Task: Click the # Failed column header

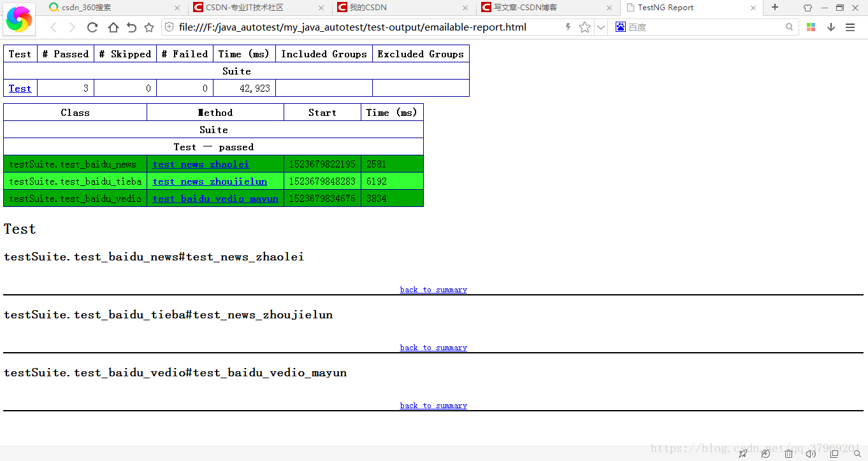Action: pos(185,54)
